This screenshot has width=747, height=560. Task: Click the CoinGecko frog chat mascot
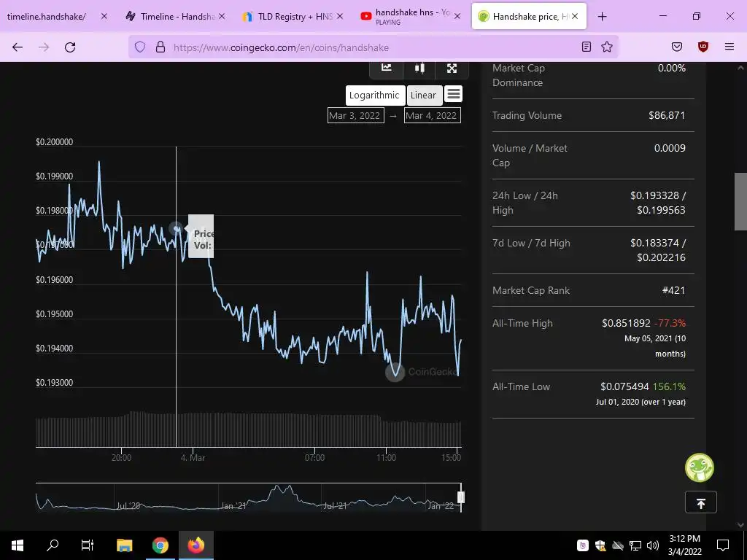[x=700, y=467]
